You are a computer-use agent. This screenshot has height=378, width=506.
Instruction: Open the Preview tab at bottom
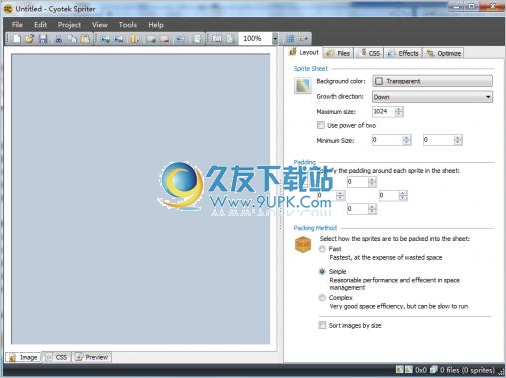tap(92, 357)
